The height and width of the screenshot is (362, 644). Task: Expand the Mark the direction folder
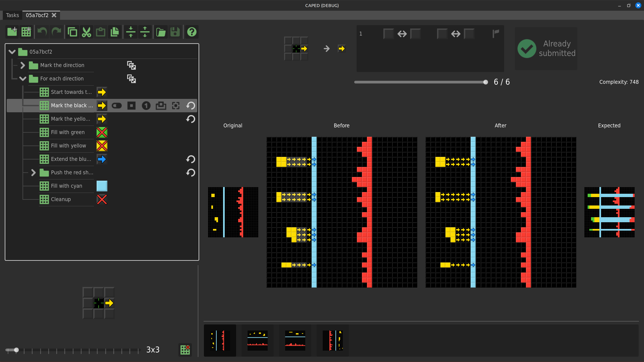(23, 65)
